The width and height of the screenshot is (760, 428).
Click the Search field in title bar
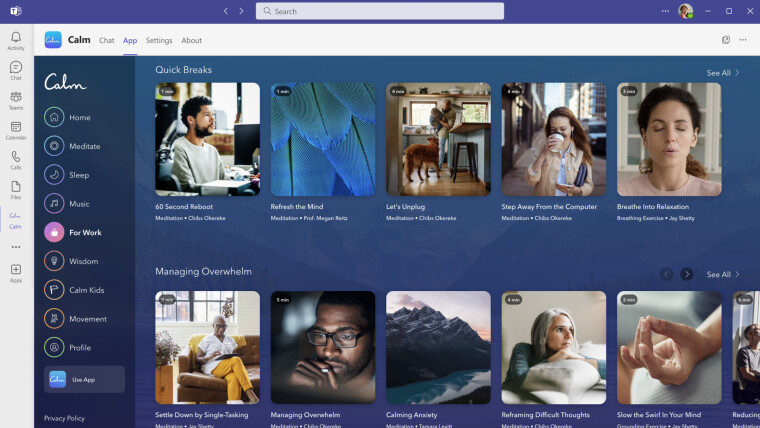pos(380,11)
